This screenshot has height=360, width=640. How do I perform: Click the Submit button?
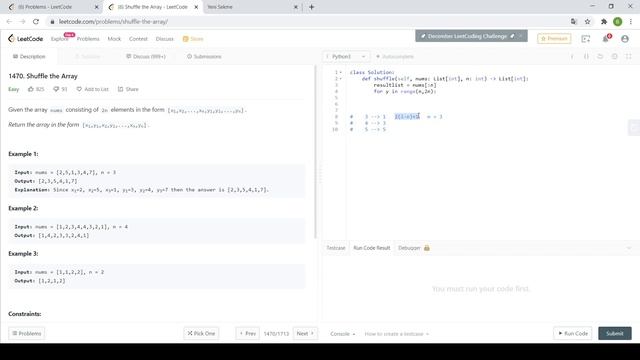point(615,333)
